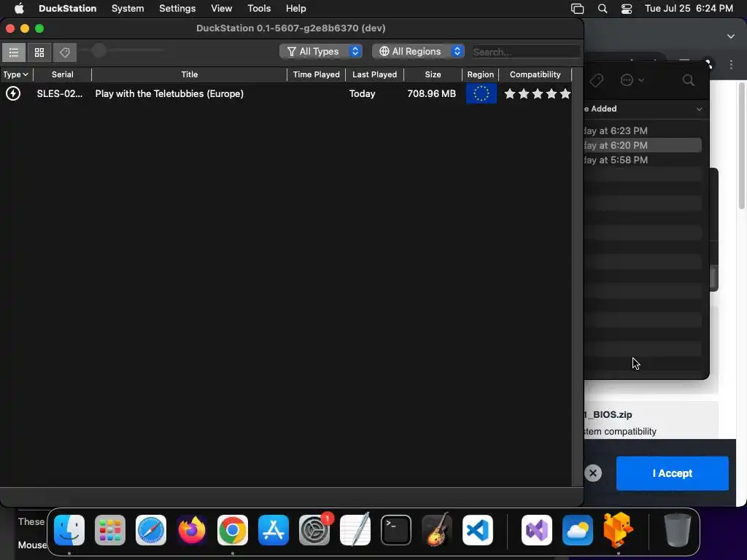Open App Store from the Dock
Viewport: 747px width, 560px height.
[x=274, y=530]
